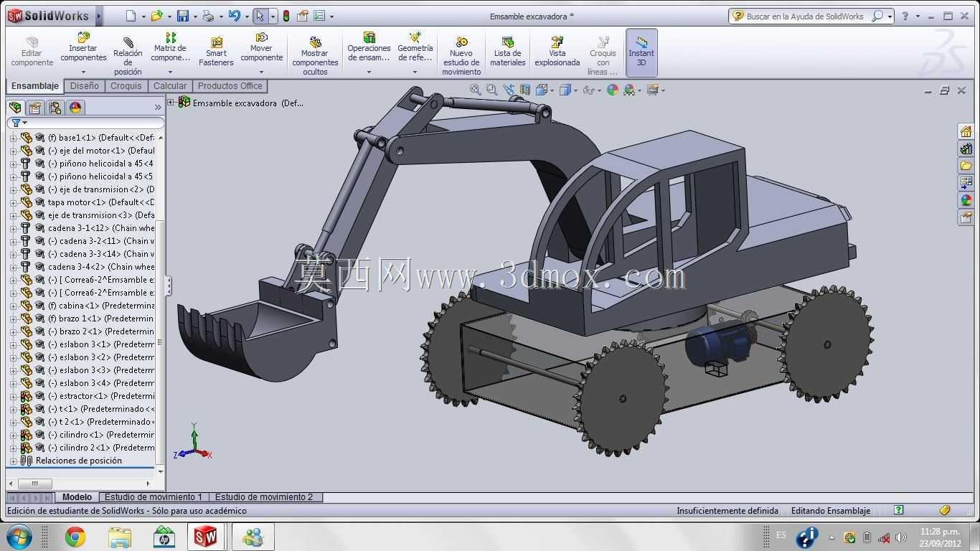The height and width of the screenshot is (551, 980).
Task: Select brazo 1<1> component
Action: coord(101,319)
